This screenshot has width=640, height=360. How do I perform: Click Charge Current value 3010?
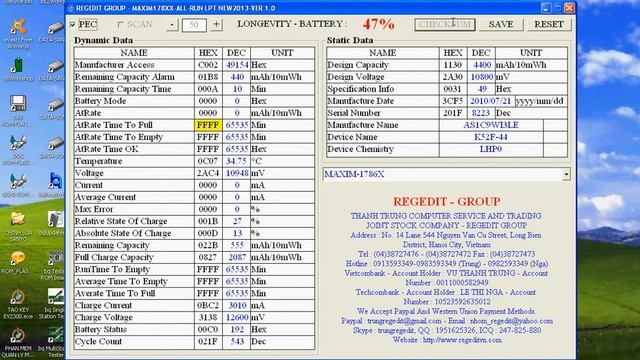click(236, 305)
